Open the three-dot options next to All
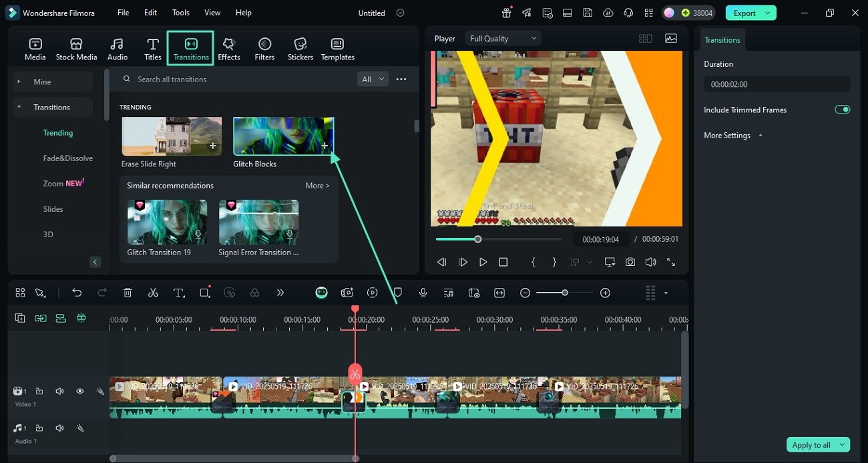868x463 pixels. pyautogui.click(x=401, y=79)
